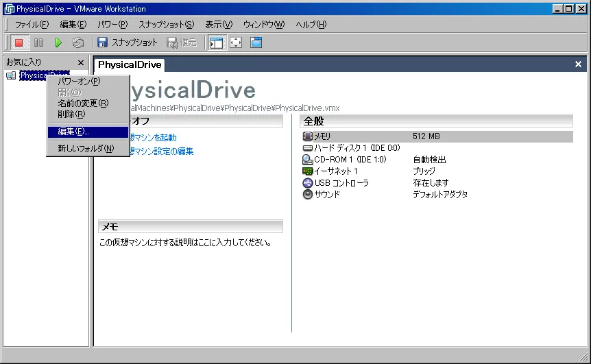The height and width of the screenshot is (364, 591).
Task: Open the パワー(P) menu
Action: click(x=112, y=25)
